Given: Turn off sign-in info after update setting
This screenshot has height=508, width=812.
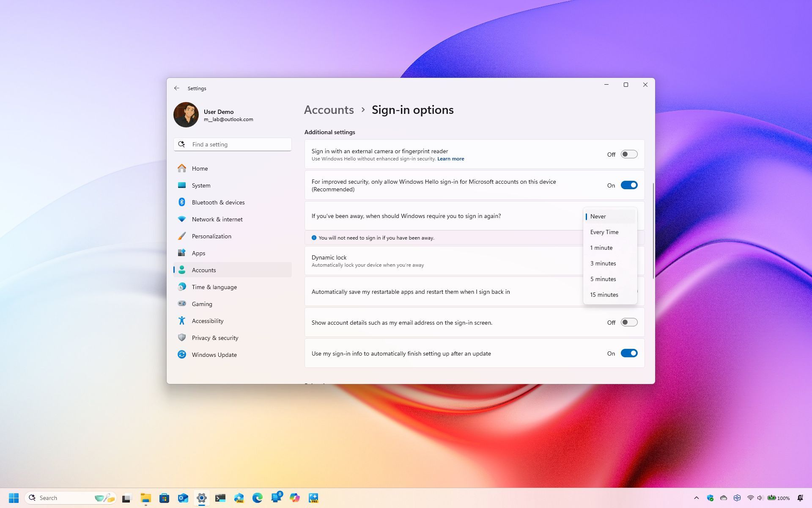Looking at the screenshot, I should coord(629,353).
